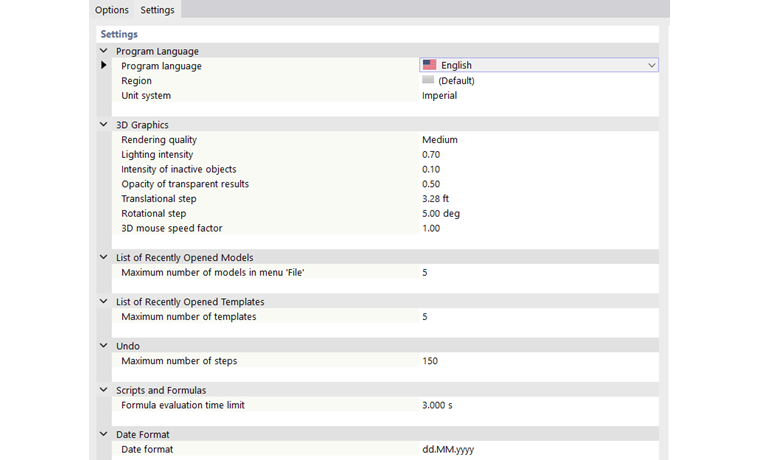The width and height of the screenshot is (760, 460).
Task: Collapse the Program Language section
Action: click(x=104, y=51)
